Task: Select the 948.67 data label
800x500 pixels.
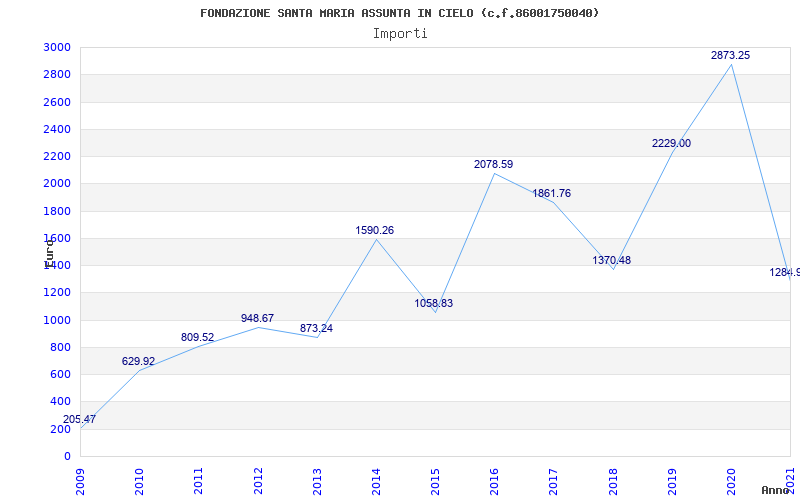Action: tap(257, 318)
